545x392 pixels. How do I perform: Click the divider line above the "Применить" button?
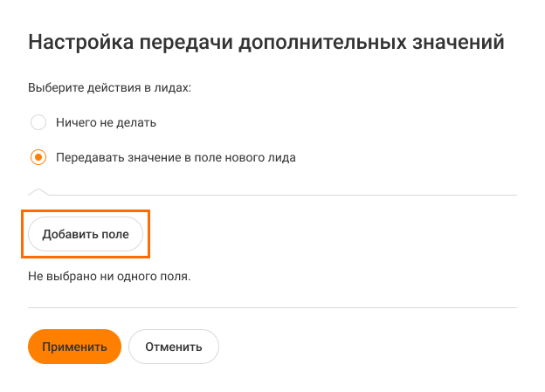(x=272, y=307)
